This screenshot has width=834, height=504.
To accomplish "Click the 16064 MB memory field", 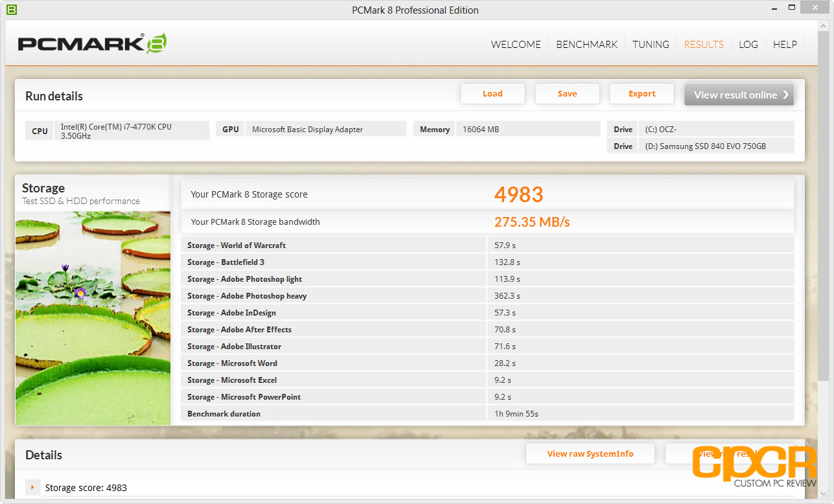I will click(527, 129).
